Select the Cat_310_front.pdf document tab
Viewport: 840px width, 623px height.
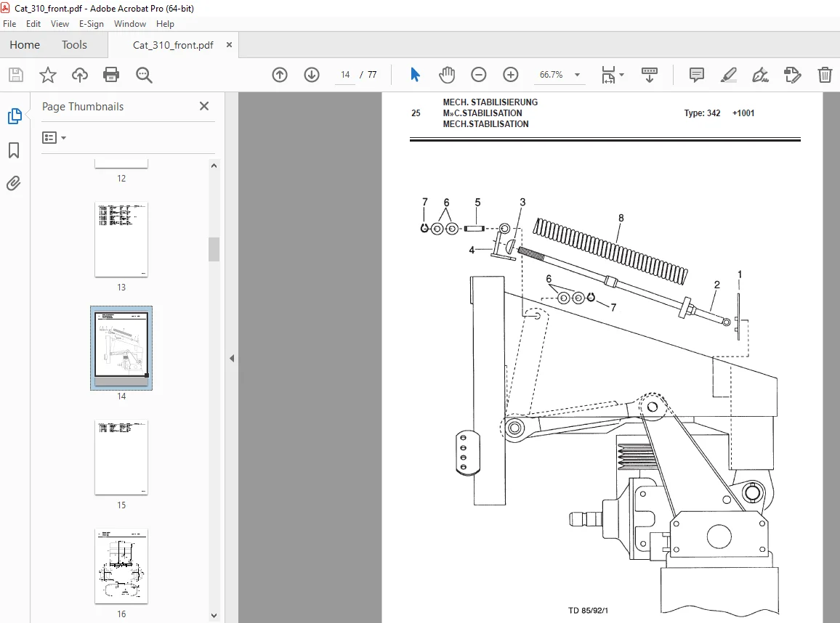tap(173, 45)
